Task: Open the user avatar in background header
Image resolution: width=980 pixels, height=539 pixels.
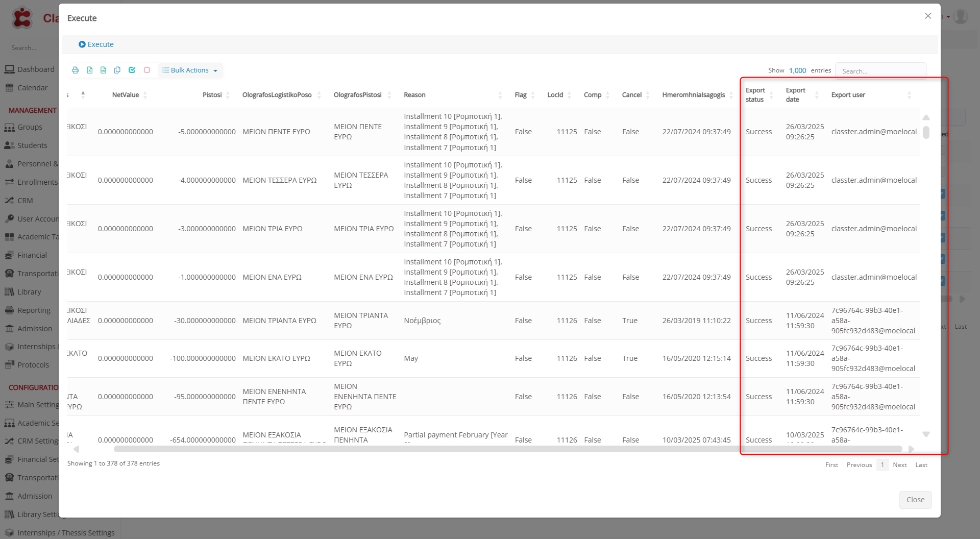Action: pyautogui.click(x=961, y=16)
